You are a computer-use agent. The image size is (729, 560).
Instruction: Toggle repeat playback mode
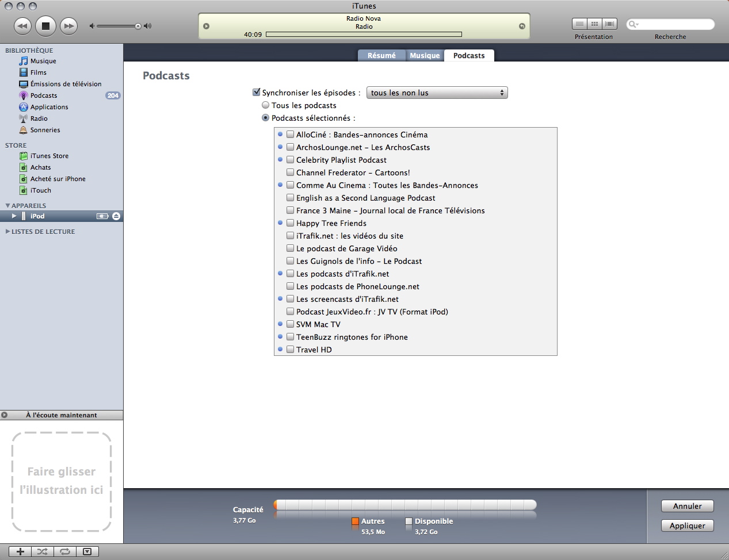coord(65,551)
